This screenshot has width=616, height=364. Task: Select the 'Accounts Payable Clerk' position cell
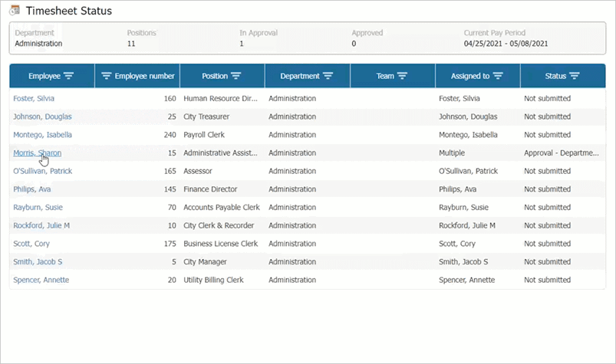pyautogui.click(x=222, y=207)
